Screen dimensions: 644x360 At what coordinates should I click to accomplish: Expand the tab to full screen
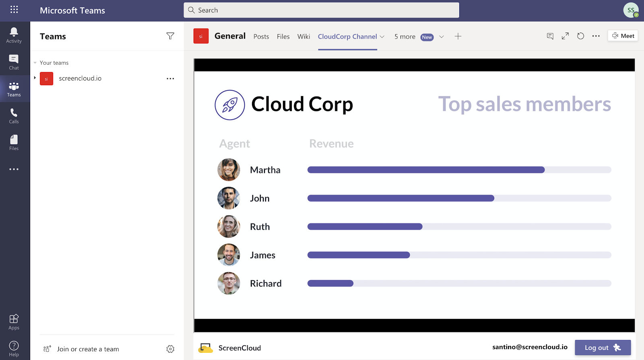pyautogui.click(x=566, y=36)
